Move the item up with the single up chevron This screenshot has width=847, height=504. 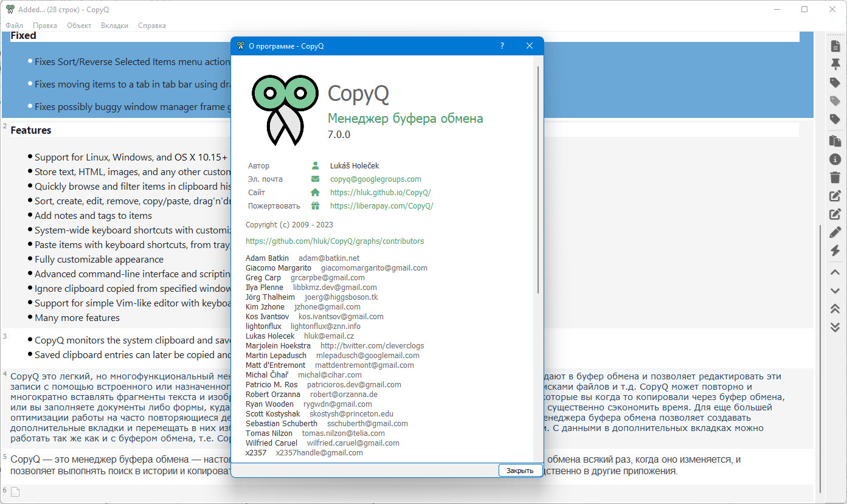click(x=835, y=273)
